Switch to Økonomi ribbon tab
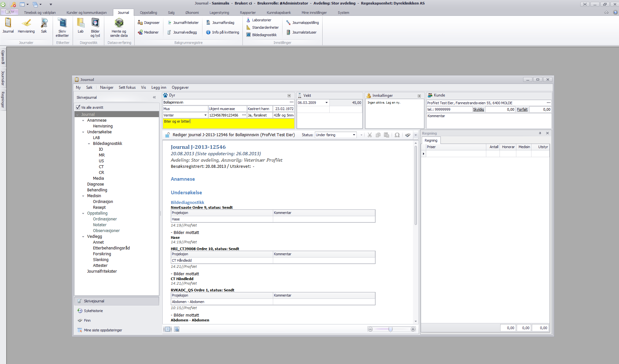The width and height of the screenshot is (619, 364). [x=192, y=13]
